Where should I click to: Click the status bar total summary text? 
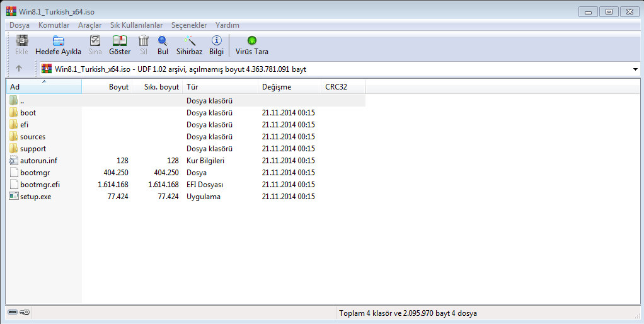pyautogui.click(x=408, y=313)
